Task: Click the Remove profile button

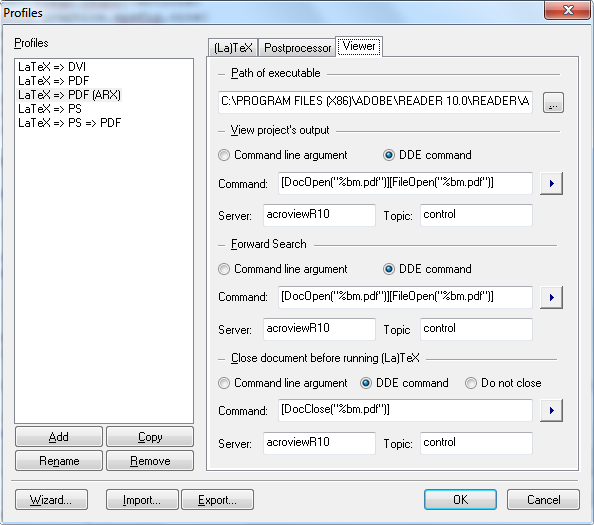Action: click(x=150, y=461)
